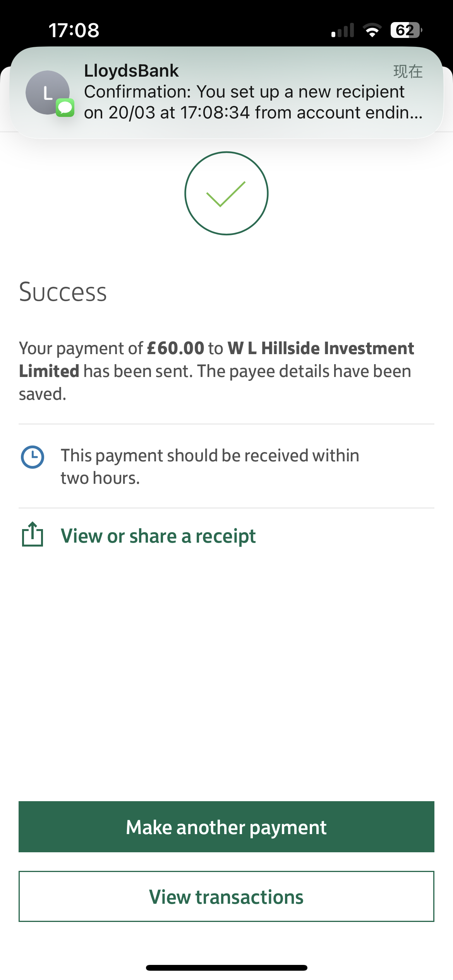453x980 pixels.
Task: Tap the LloydsBank notification sender name
Action: pyautogui.click(x=131, y=71)
